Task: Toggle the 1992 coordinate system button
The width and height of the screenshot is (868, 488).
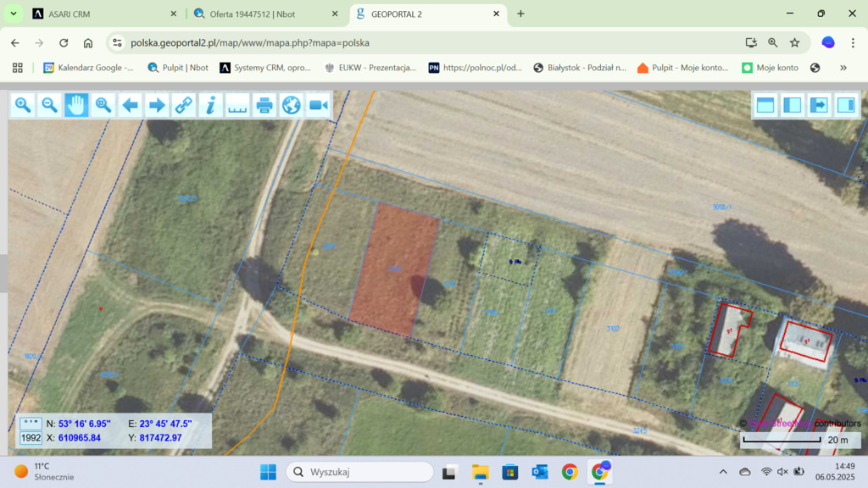Action: click(x=31, y=438)
